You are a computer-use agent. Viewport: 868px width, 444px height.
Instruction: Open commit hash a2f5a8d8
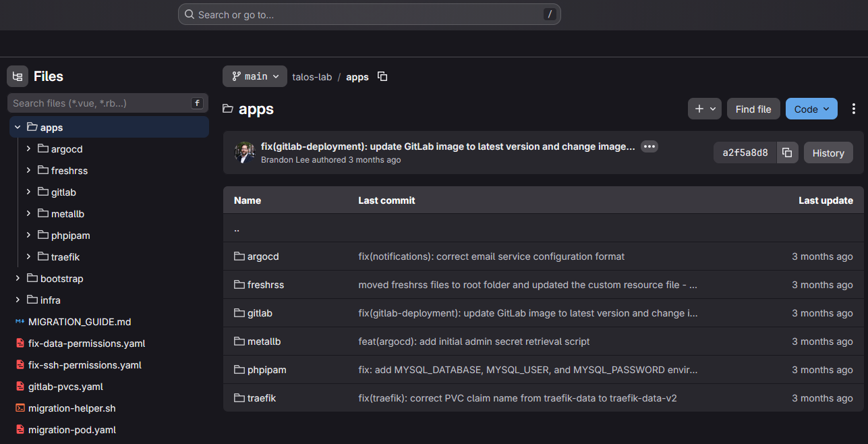(745, 152)
